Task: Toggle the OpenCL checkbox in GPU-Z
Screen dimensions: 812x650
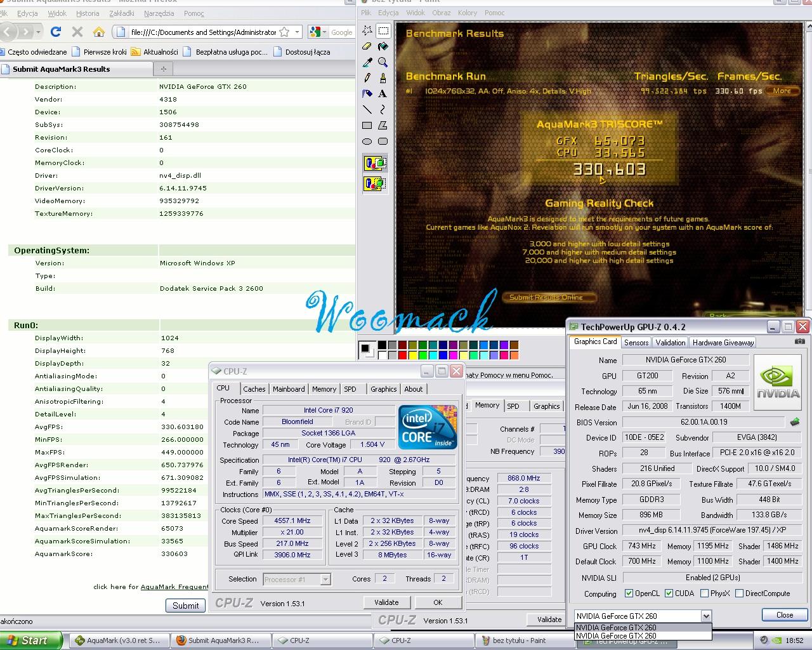Action: pyautogui.click(x=629, y=594)
